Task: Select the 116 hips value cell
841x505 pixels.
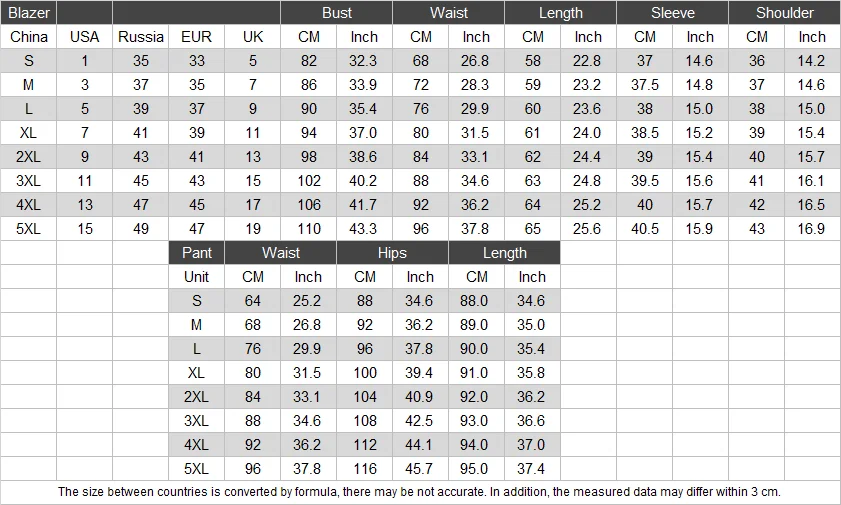Action: [364, 469]
